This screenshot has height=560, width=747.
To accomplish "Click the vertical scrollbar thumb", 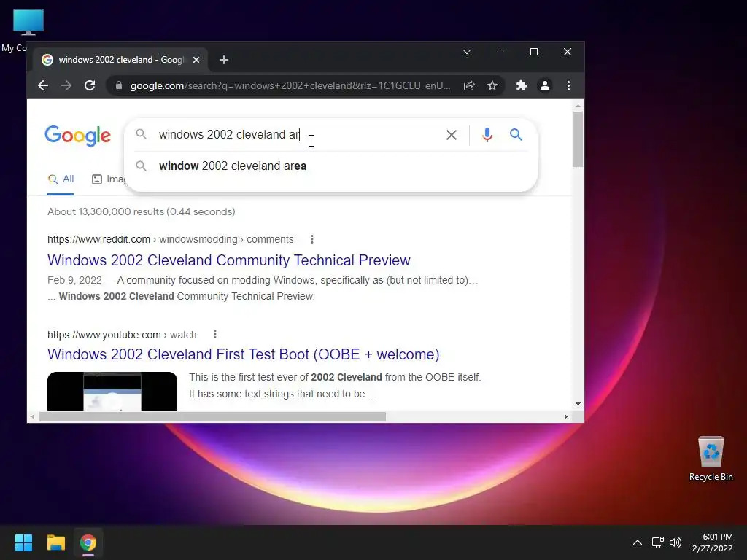I will [x=578, y=139].
